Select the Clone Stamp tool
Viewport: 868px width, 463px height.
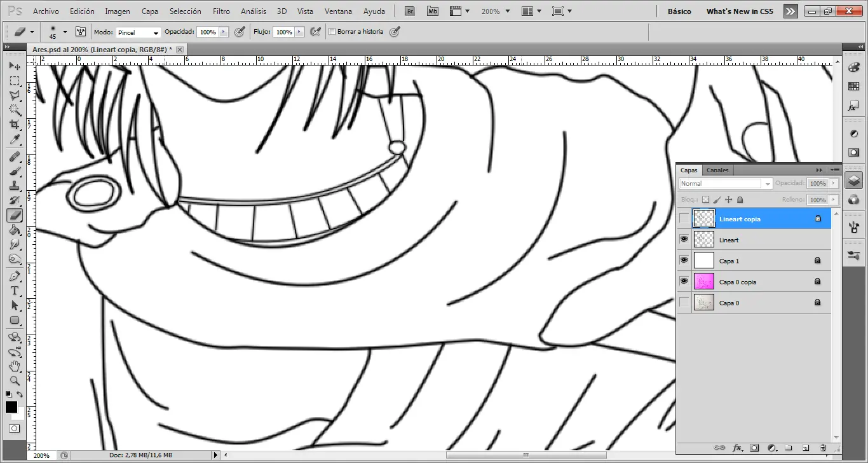pyautogui.click(x=15, y=186)
